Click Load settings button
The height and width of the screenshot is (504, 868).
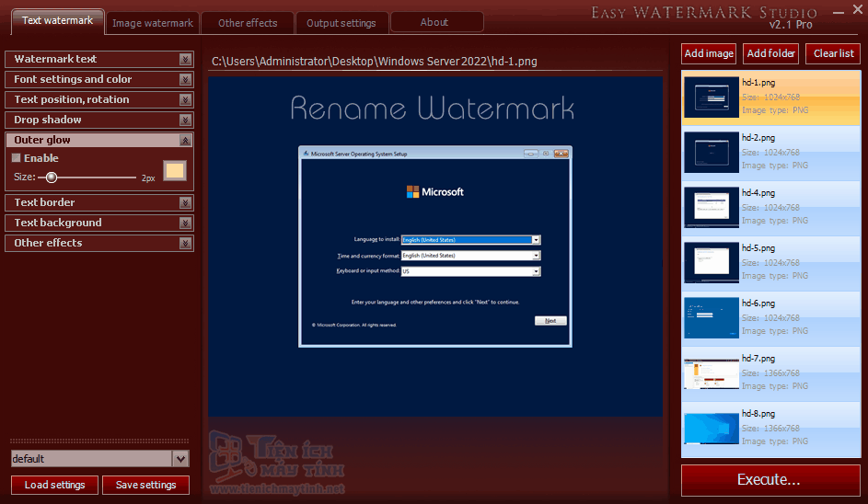point(55,486)
